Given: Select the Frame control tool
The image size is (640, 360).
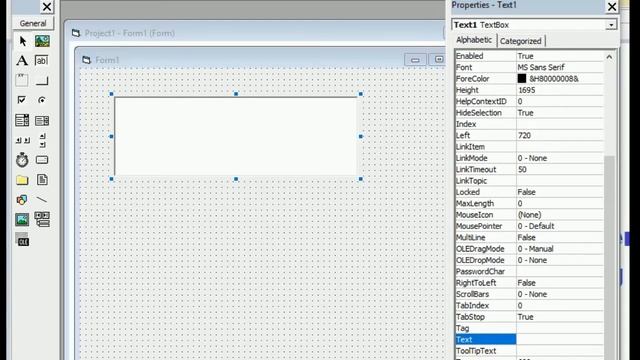Looking at the screenshot, I should click(22, 80).
